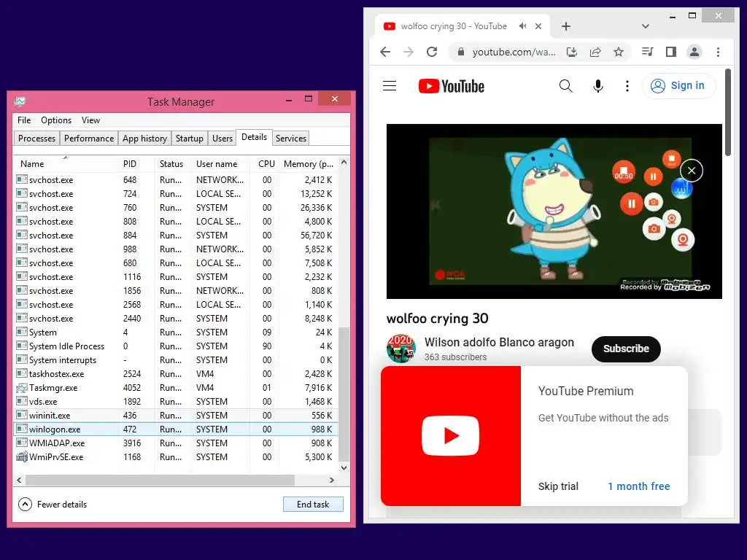
Task: Click Name column header sort arrow
Action: pyautogui.click(x=66, y=157)
